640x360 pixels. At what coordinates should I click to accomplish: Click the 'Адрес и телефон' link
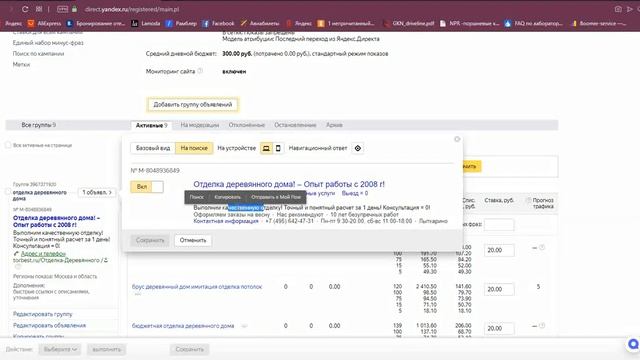tap(43, 253)
